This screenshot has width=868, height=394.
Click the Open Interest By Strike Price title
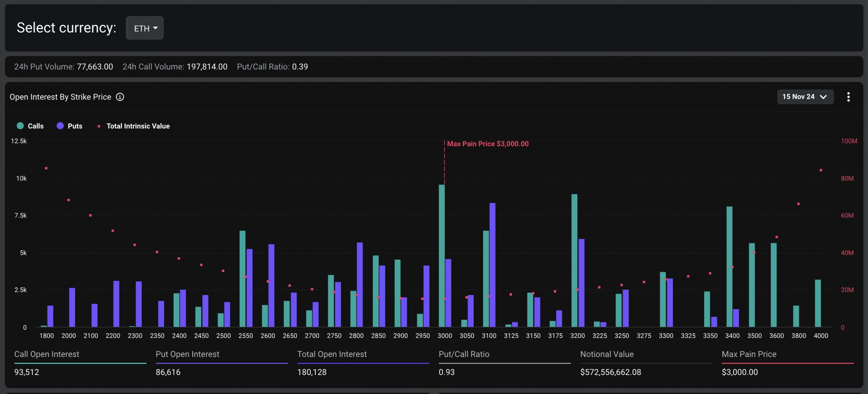(x=60, y=97)
